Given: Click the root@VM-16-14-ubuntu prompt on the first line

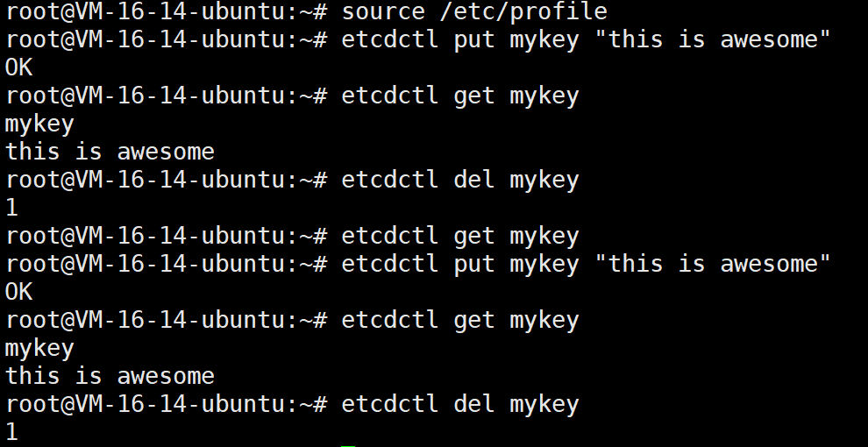Looking at the screenshot, I should coord(153,11).
